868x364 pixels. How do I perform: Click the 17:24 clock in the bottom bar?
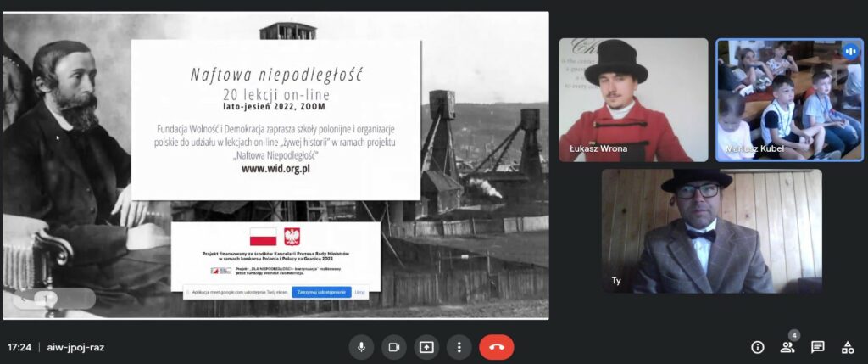[19, 347]
